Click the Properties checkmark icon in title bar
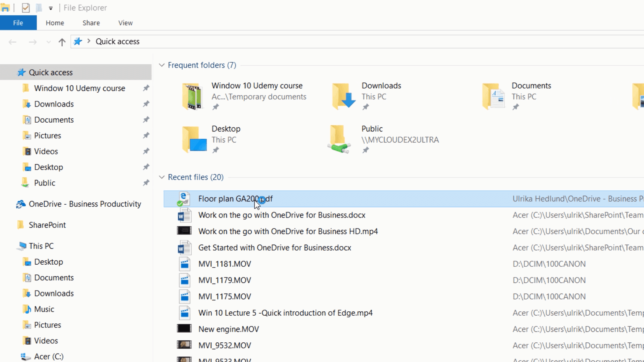The width and height of the screenshot is (644, 362). coord(26,8)
